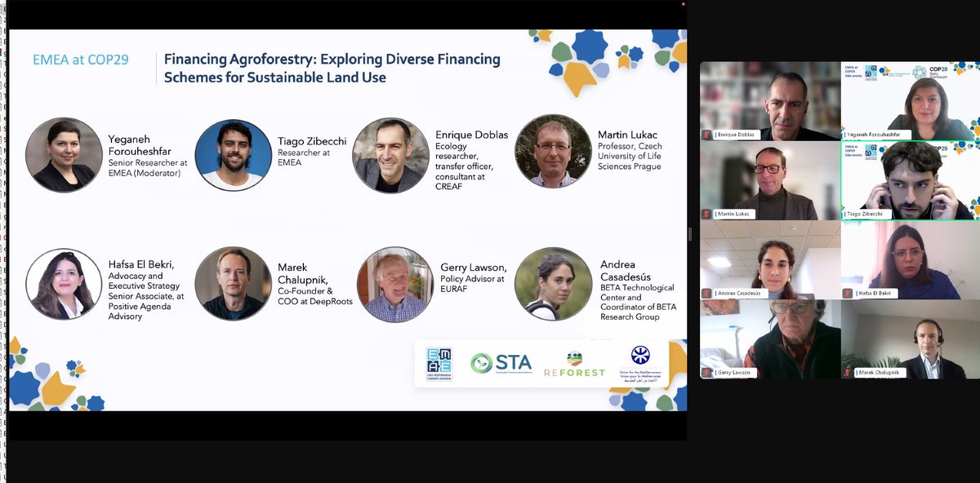This screenshot has width=980, height=483.
Task: Click 'Researcher at EMEA' under Tiago Zibecchi
Action: tap(305, 157)
